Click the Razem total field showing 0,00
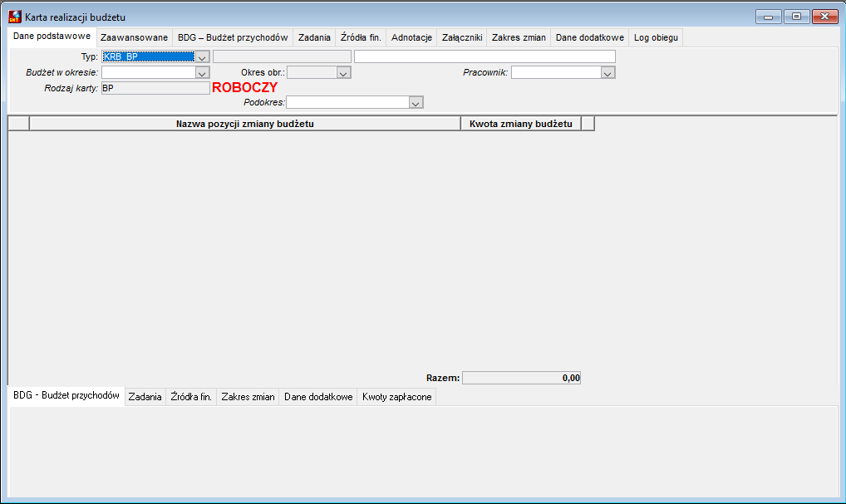Screen dimensions: 846x504 coord(521,378)
